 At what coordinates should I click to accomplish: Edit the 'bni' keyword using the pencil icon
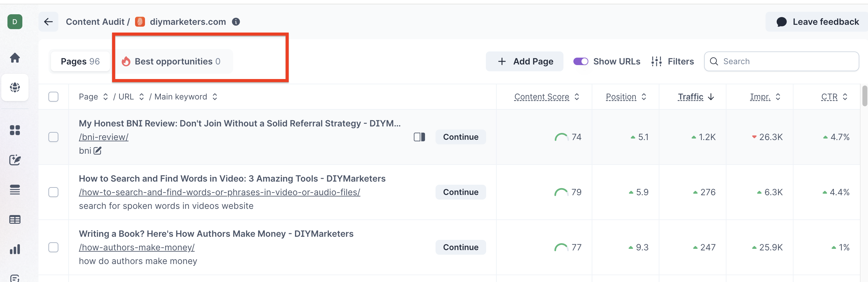click(x=98, y=151)
